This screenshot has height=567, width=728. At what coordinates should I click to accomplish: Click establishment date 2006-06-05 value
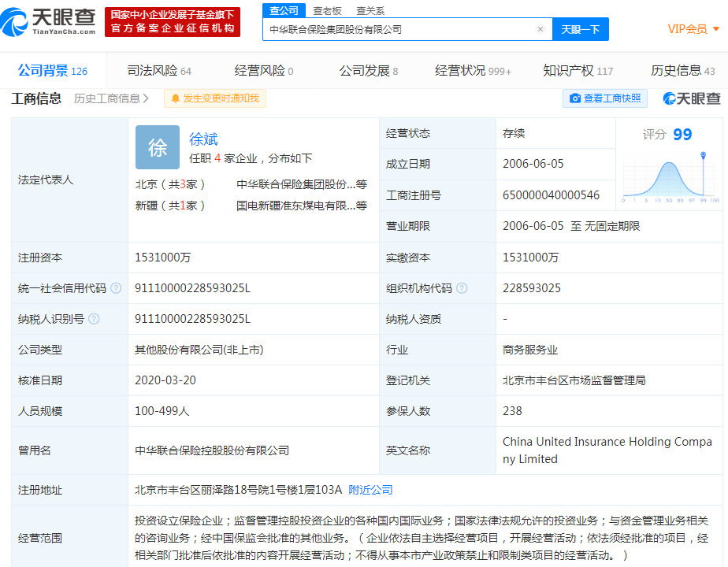coord(533,164)
